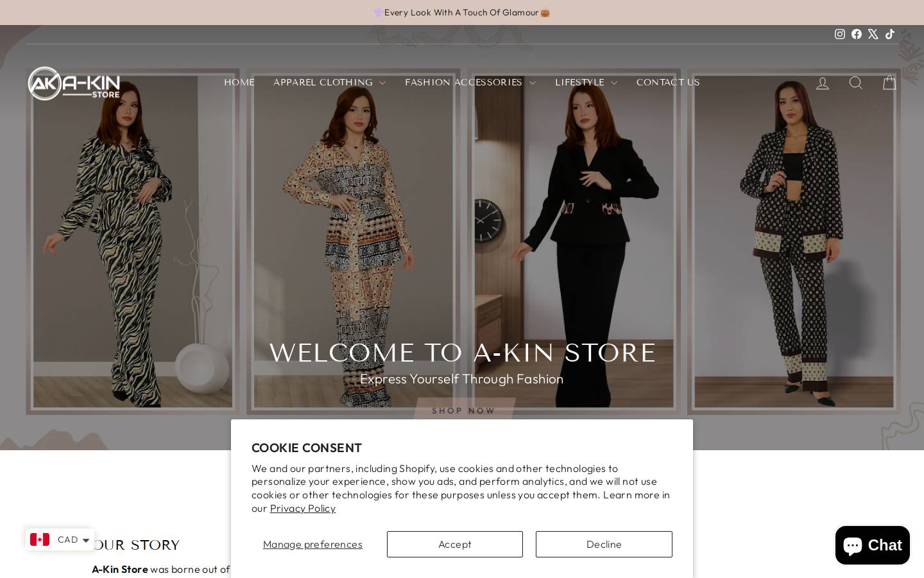Open the X (Twitter) social link
Viewport: 924px width, 578px height.
point(873,34)
